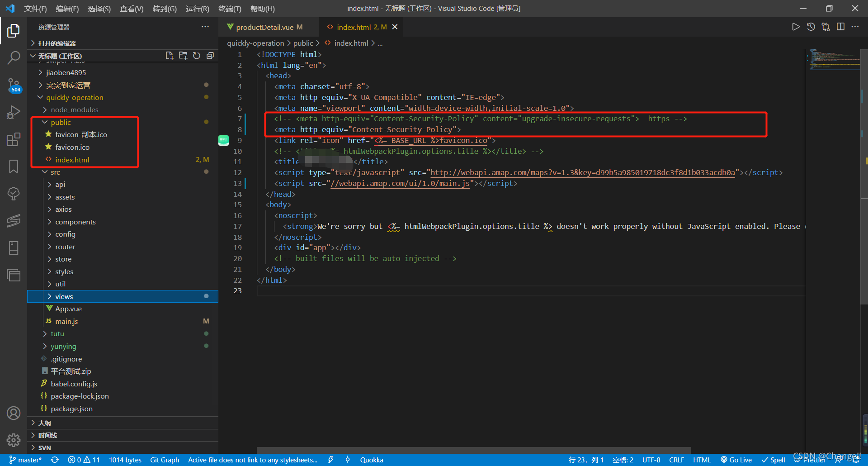Image resolution: width=868 pixels, height=466 pixels.
Task: Expand the 大纲 outline section
Action: pyautogui.click(x=123, y=423)
